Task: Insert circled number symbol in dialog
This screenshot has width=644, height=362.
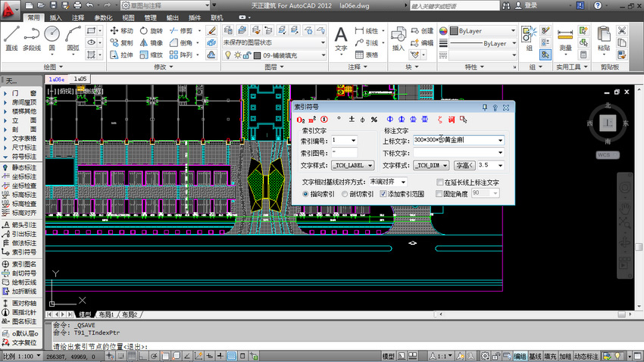Action: click(x=324, y=120)
